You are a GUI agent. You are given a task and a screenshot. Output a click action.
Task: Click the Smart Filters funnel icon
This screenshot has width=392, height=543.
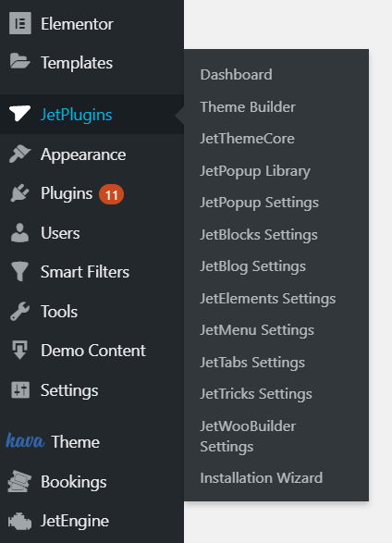click(x=19, y=272)
